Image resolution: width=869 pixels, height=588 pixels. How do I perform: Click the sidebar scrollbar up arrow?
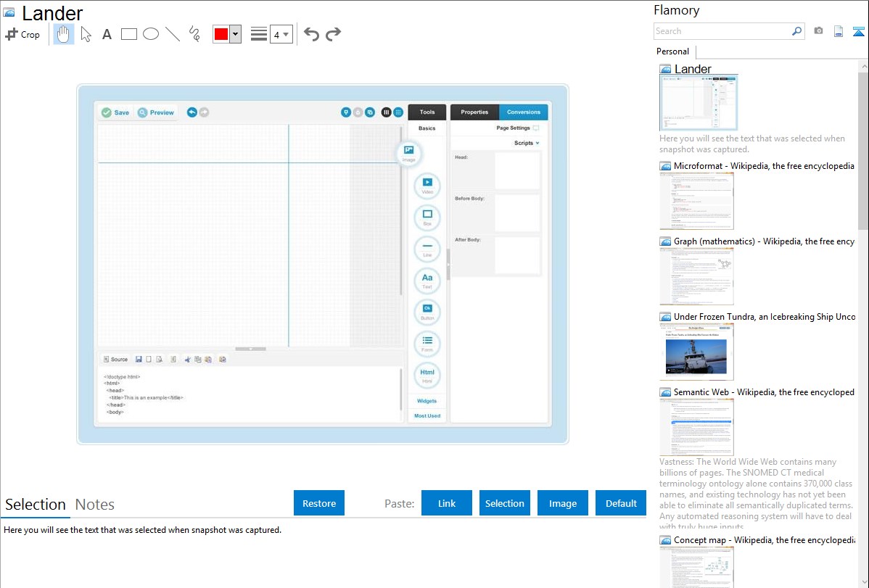[863, 67]
